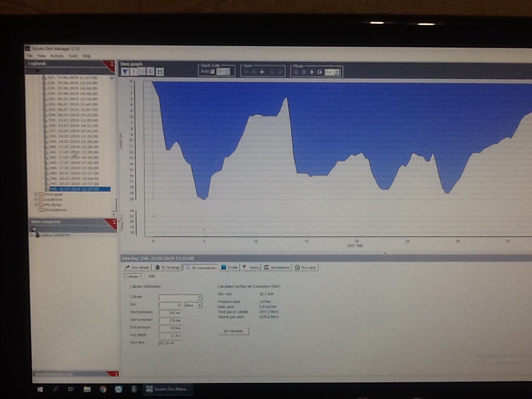Select dive 240 dated 17.07.2019
532x399 pixels.
coord(74,147)
